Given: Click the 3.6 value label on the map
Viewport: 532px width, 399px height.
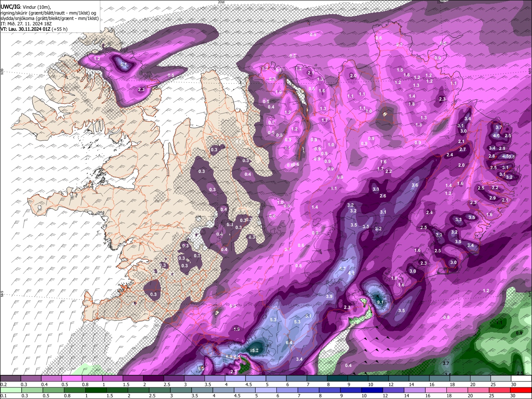Looking at the screenshot, I should [x=415, y=185].
